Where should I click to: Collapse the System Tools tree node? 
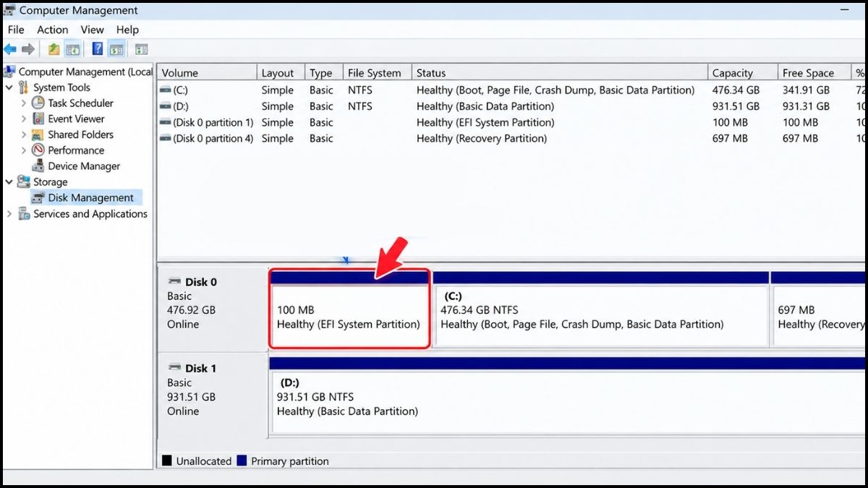9,87
